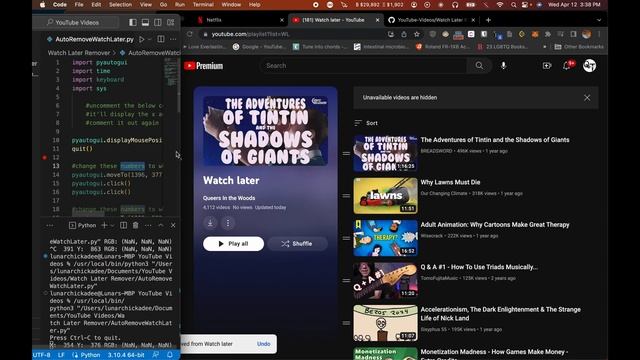640x360 pixels.
Task: Open the editor More Actions ellipsis
Action: tap(173, 39)
